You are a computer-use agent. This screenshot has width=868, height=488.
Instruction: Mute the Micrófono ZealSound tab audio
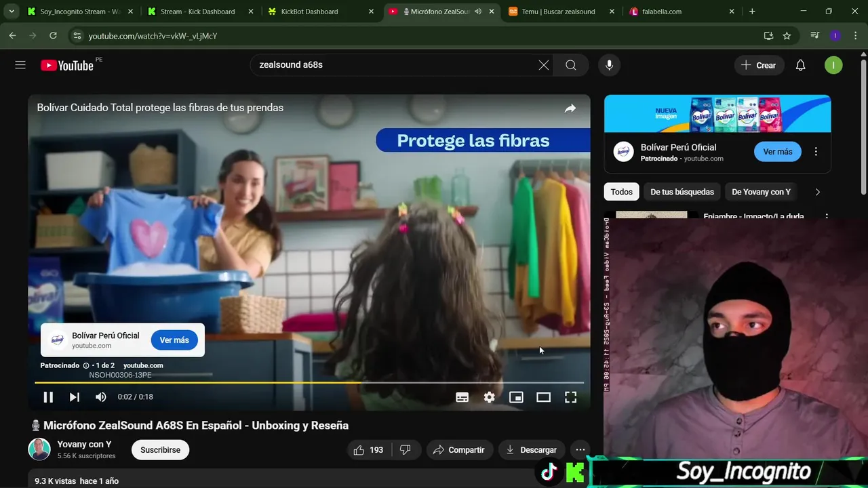[478, 12]
